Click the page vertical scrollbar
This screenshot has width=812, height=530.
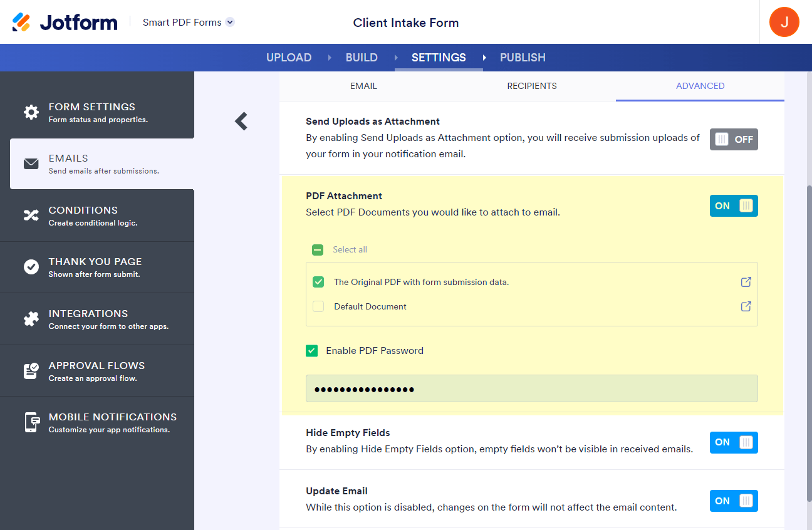tap(808, 343)
